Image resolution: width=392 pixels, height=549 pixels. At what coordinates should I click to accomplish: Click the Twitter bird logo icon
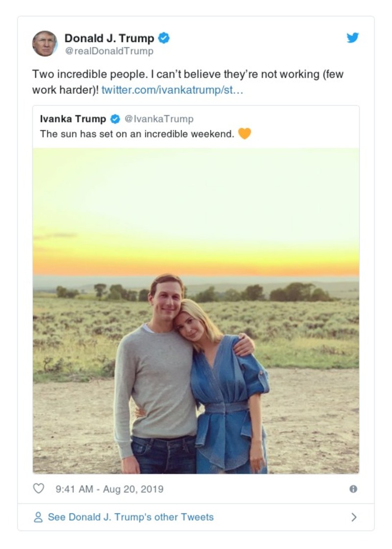(x=353, y=38)
